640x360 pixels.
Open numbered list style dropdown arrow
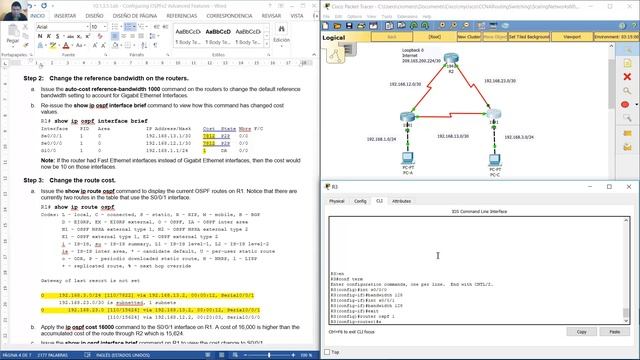[x=135, y=27]
